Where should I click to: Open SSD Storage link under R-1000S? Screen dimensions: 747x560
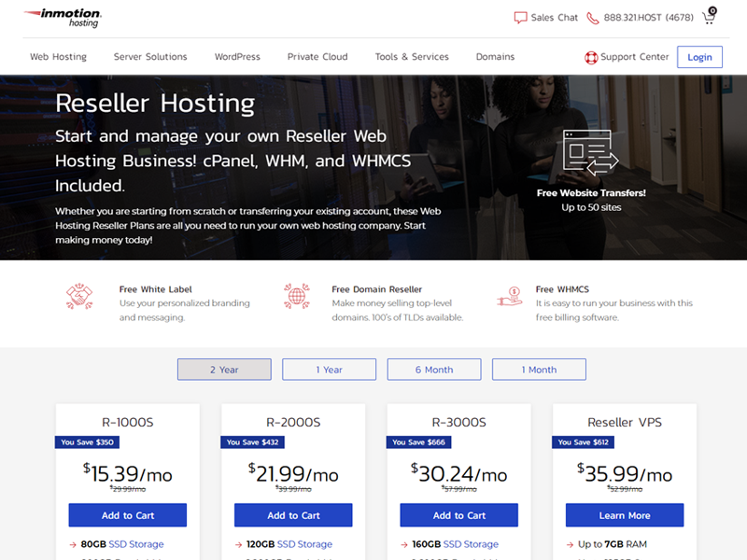pyautogui.click(x=136, y=544)
